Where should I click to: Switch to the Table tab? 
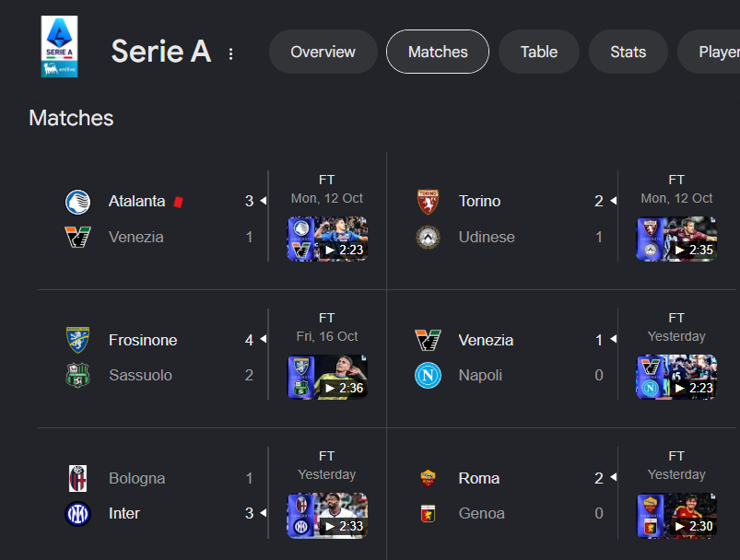pos(539,52)
